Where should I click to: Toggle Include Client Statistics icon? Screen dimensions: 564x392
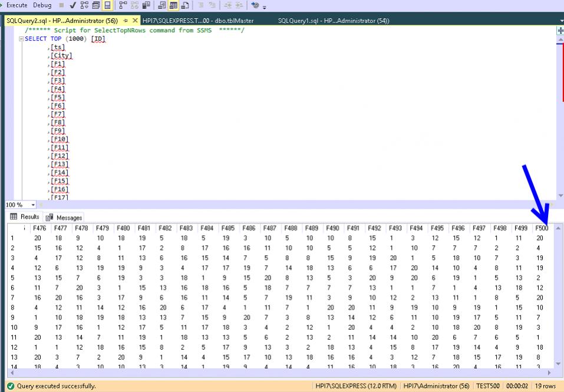(146, 5)
